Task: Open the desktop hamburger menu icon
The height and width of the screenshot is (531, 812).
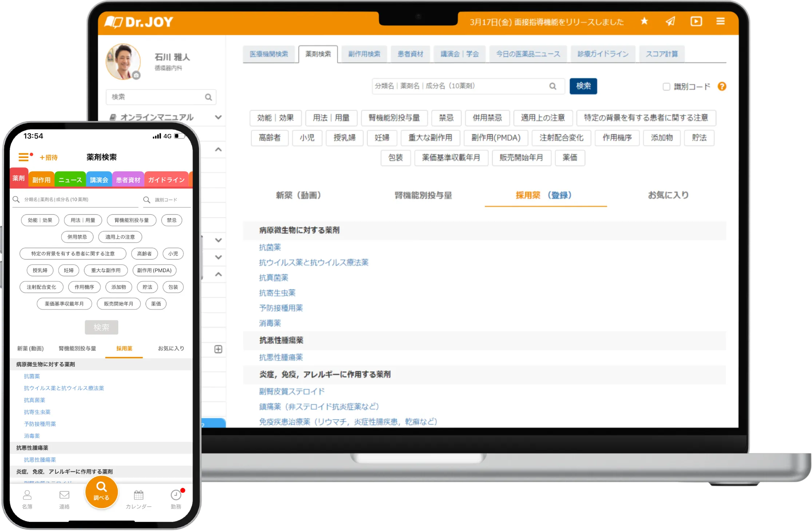Action: click(x=720, y=21)
